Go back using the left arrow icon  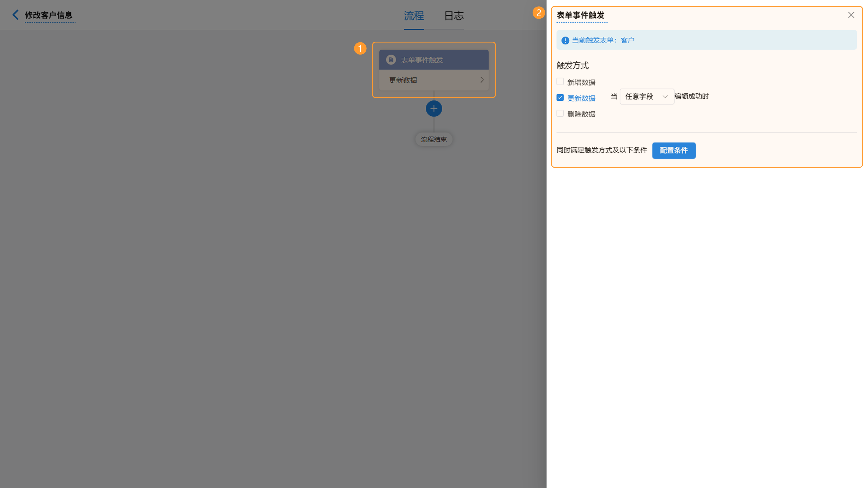coord(15,15)
